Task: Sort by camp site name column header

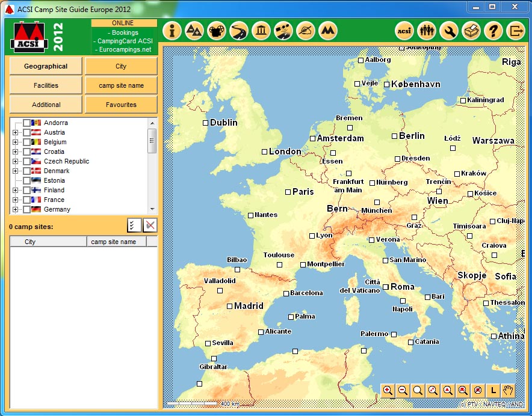Action: [x=117, y=242]
